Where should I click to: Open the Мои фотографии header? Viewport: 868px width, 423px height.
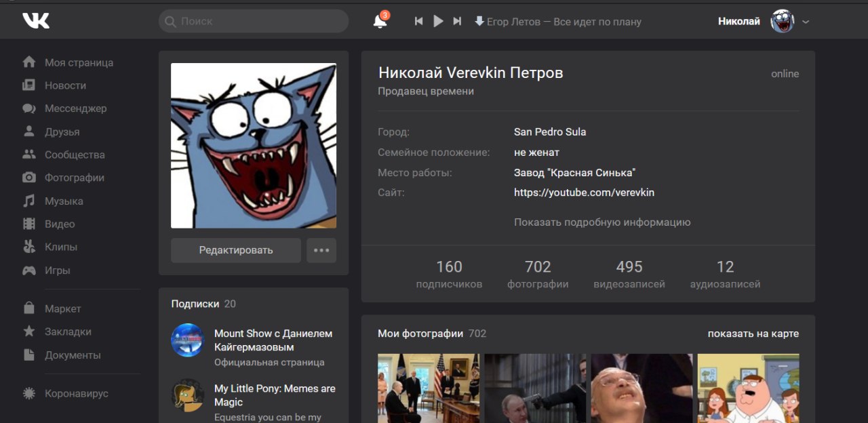tap(432, 334)
